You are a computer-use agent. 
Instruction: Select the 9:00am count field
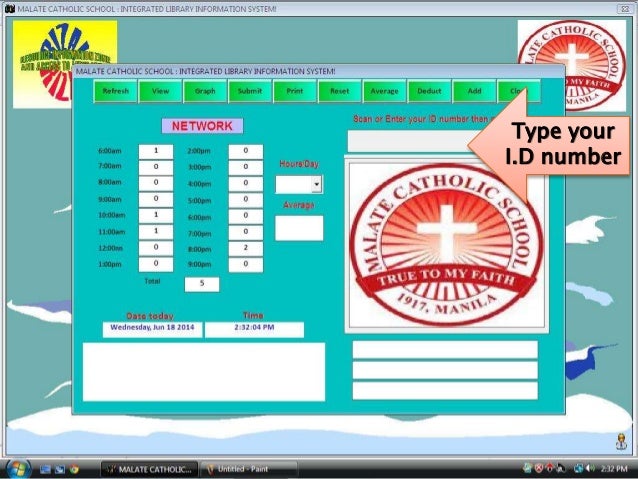pos(156,199)
